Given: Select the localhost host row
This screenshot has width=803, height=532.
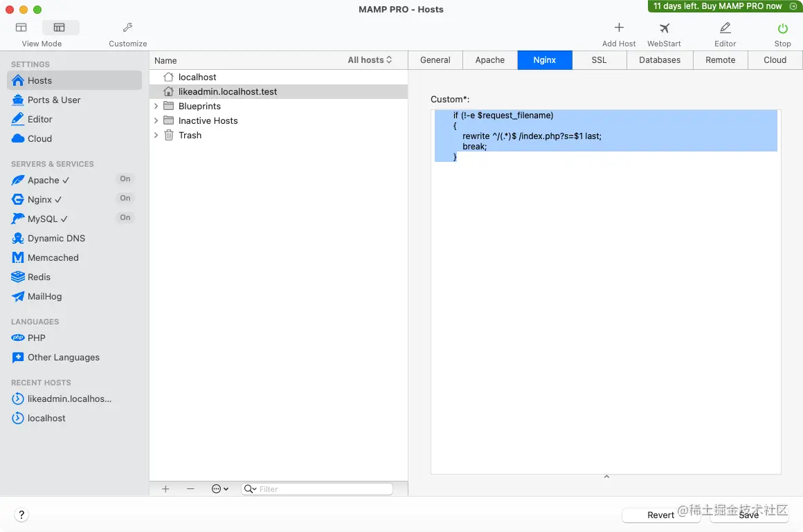Looking at the screenshot, I should [x=278, y=77].
